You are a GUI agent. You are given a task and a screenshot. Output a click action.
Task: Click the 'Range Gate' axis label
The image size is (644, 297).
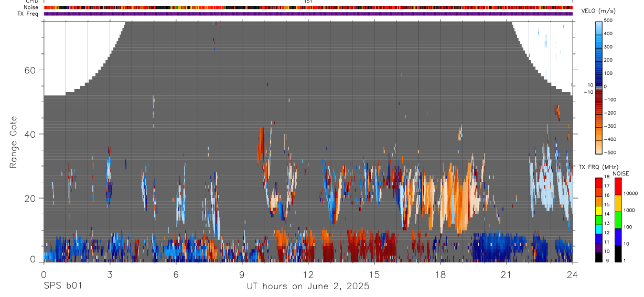(x=13, y=142)
